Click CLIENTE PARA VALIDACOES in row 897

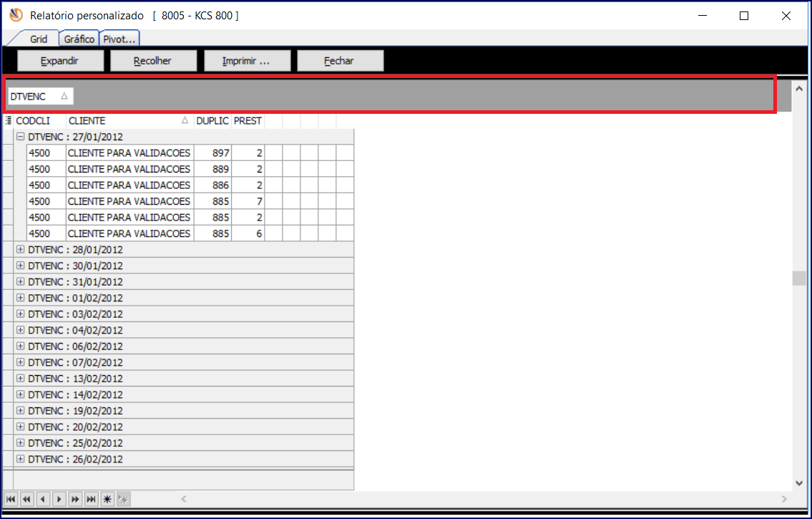[x=129, y=152]
